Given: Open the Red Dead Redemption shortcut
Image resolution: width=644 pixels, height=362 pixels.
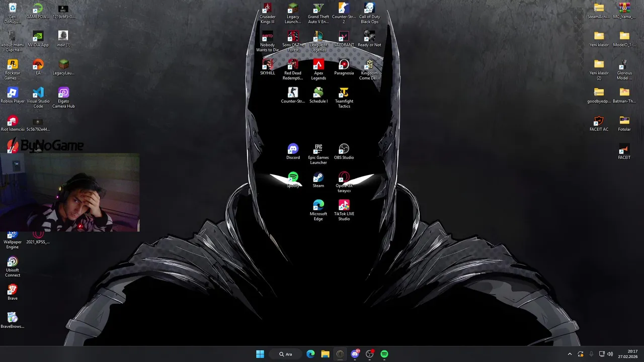Looking at the screenshot, I should coord(293,69).
